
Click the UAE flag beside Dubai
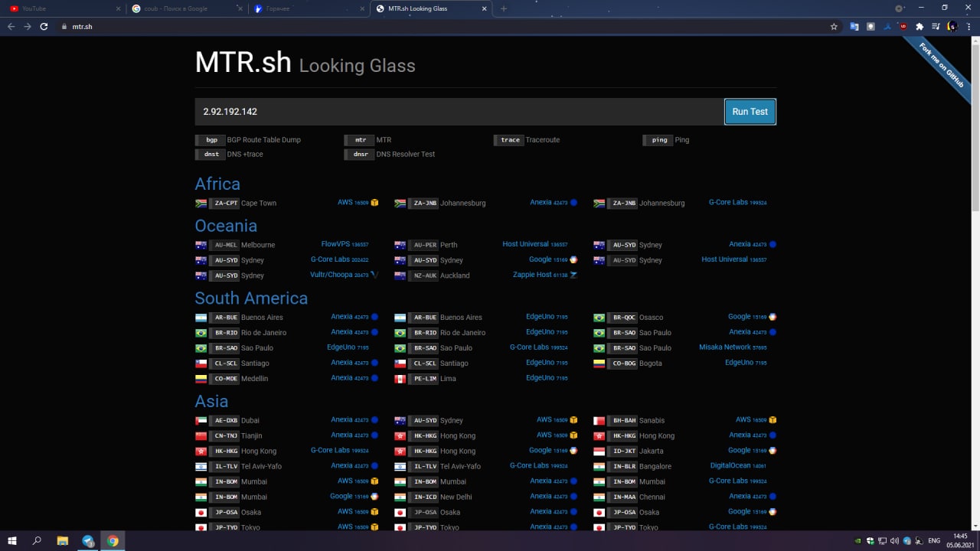(x=201, y=421)
